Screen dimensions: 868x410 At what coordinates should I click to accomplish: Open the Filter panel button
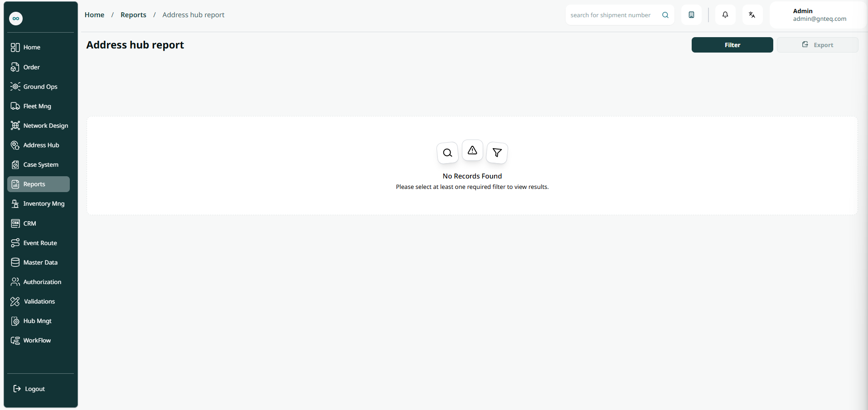(732, 45)
